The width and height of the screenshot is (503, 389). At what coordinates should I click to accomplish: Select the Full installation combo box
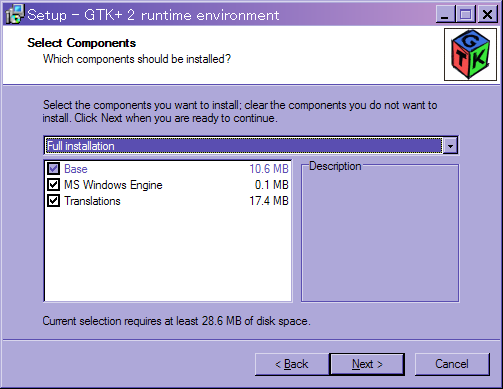click(x=251, y=146)
